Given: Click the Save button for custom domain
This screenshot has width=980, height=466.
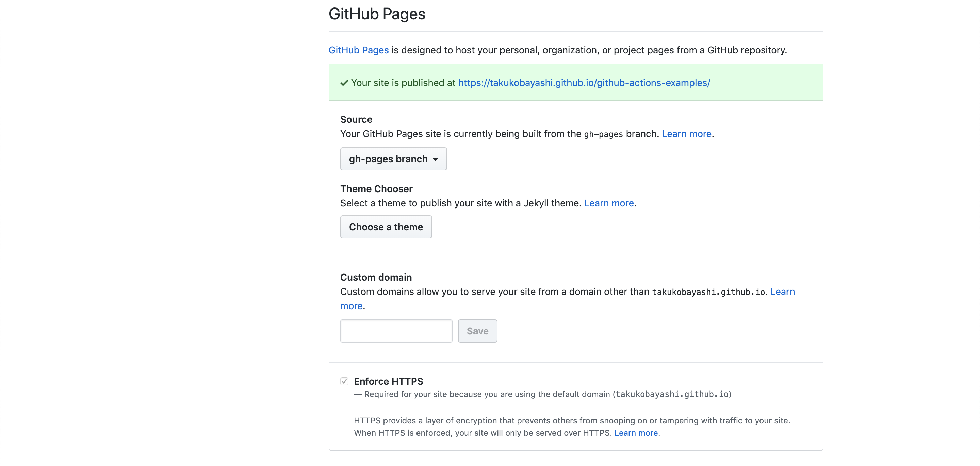Looking at the screenshot, I should (x=477, y=330).
